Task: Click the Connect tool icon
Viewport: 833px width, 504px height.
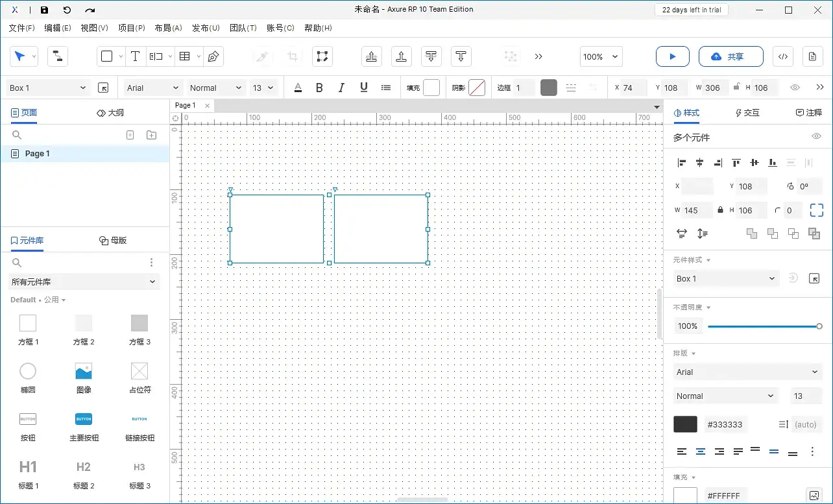Action: (x=57, y=56)
